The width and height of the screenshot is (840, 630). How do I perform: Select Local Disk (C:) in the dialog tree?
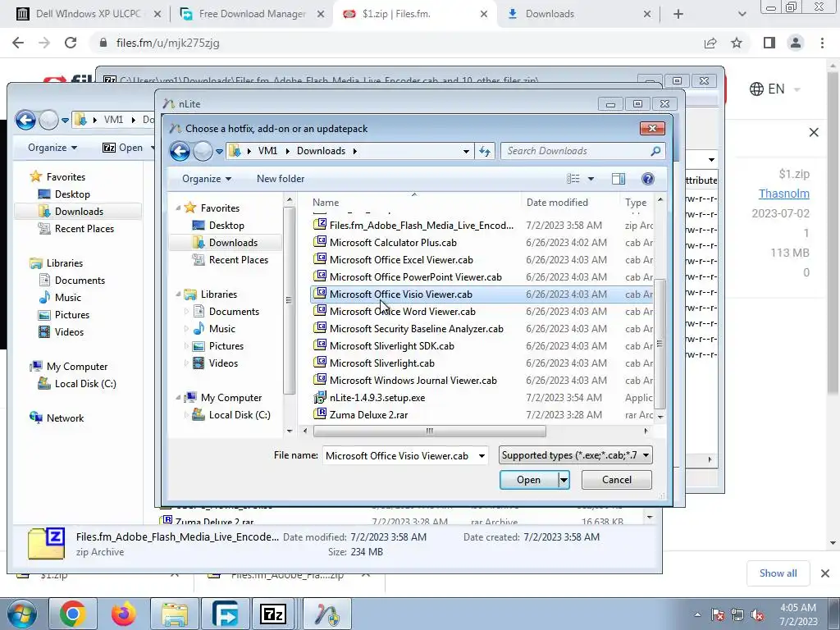point(239,414)
